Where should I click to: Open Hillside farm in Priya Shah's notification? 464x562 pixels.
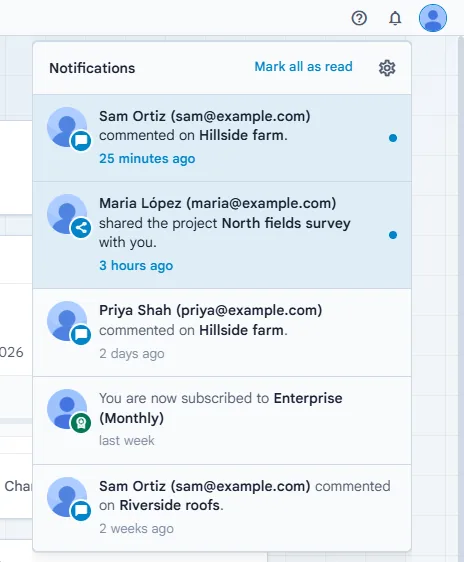pyautogui.click(x=241, y=330)
